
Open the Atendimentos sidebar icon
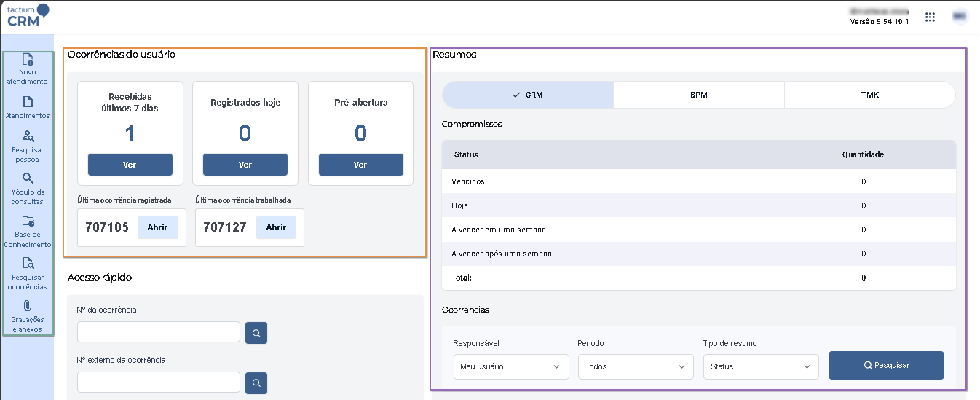tap(28, 106)
